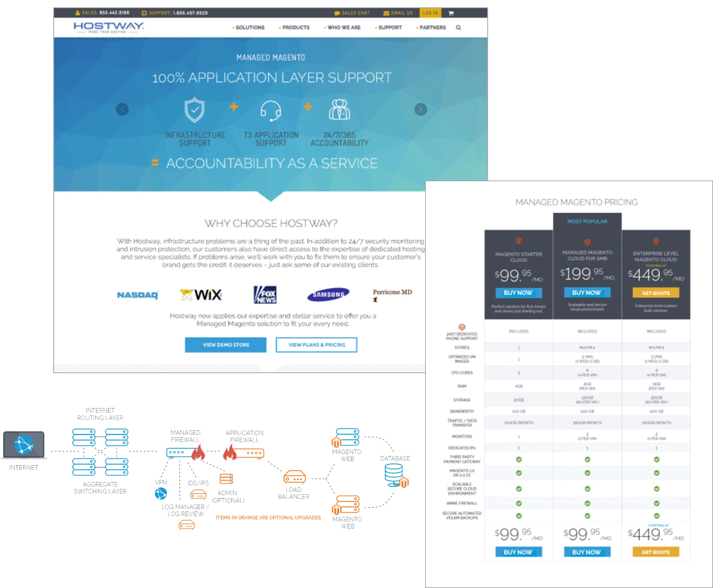Click the "MOST POPULAR" label
Viewport: 713px width, 588px height.
(587, 221)
